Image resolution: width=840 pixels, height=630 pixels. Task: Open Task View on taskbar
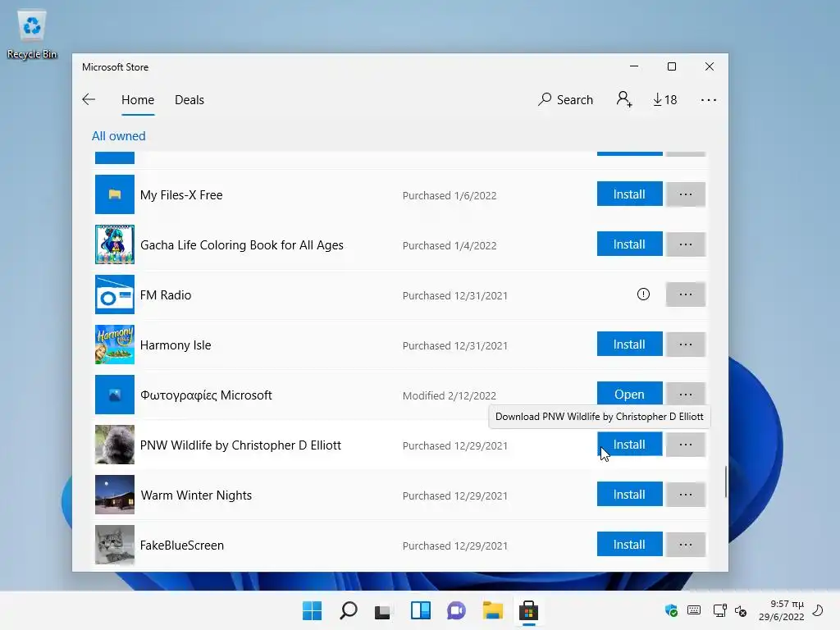click(x=384, y=610)
